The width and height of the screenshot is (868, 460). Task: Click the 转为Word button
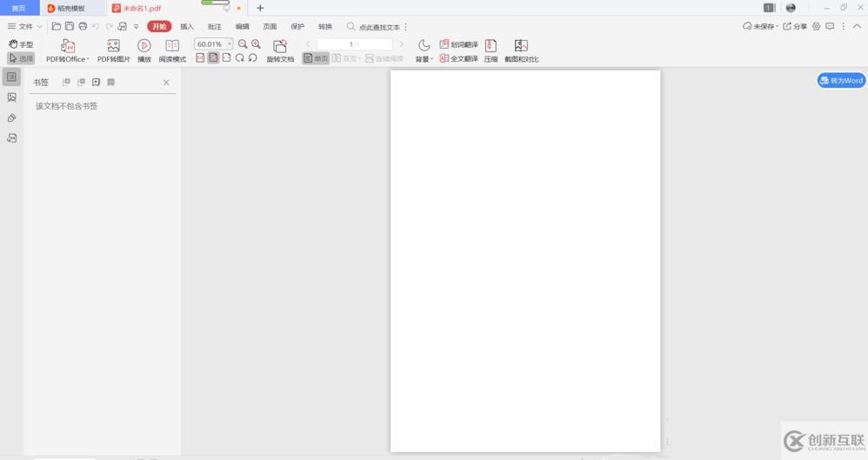click(841, 81)
